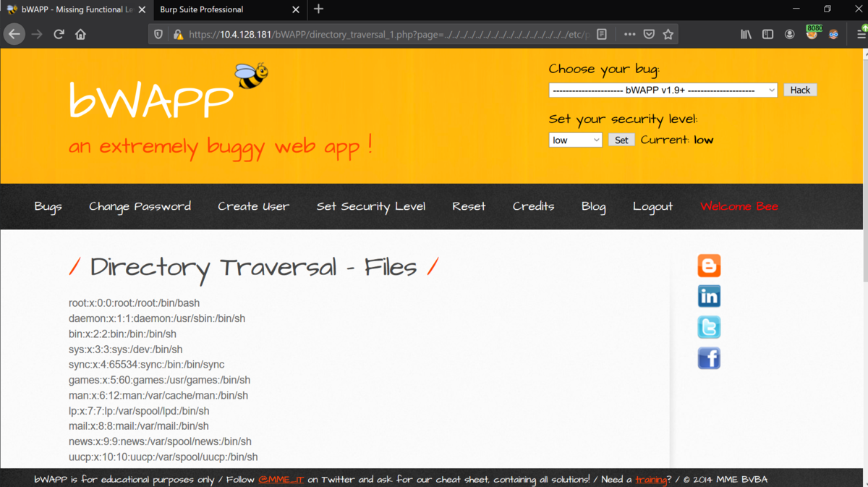
Task: Open a new browser tab
Action: pyautogui.click(x=318, y=9)
